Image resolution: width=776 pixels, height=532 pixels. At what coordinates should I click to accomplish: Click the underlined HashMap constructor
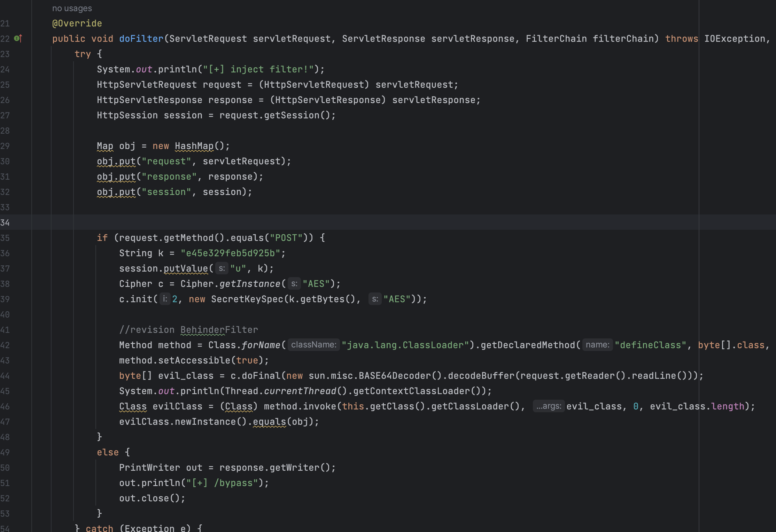click(194, 146)
